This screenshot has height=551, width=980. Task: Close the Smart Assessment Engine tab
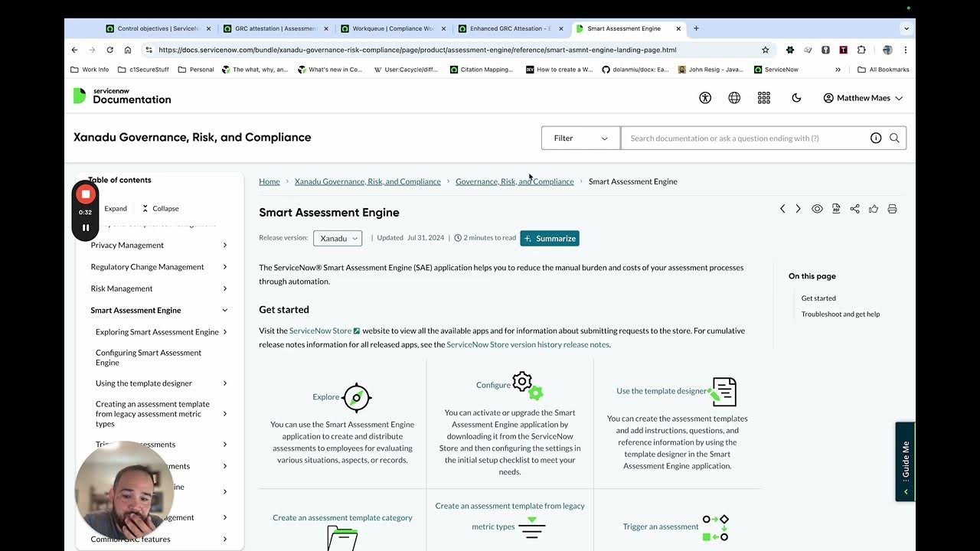point(678,28)
